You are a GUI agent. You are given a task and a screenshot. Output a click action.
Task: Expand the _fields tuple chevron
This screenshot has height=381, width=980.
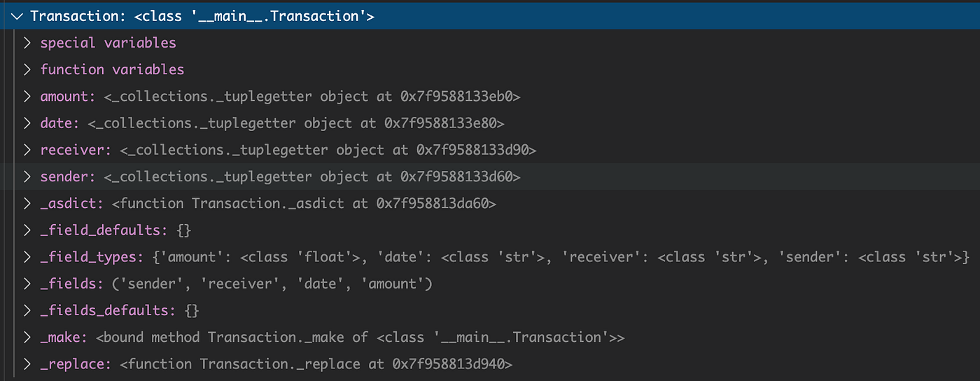click(27, 284)
